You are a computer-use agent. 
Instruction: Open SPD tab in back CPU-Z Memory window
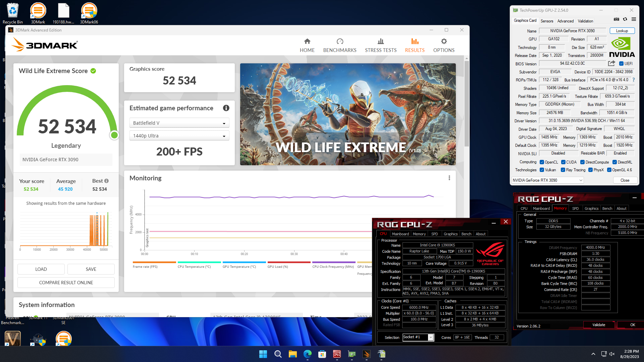coord(575,208)
